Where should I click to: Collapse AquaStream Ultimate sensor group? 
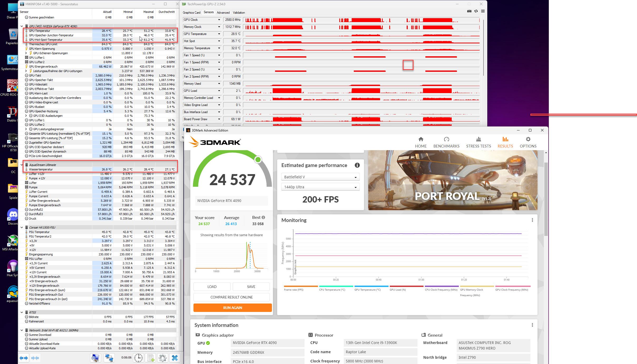(x=22, y=165)
